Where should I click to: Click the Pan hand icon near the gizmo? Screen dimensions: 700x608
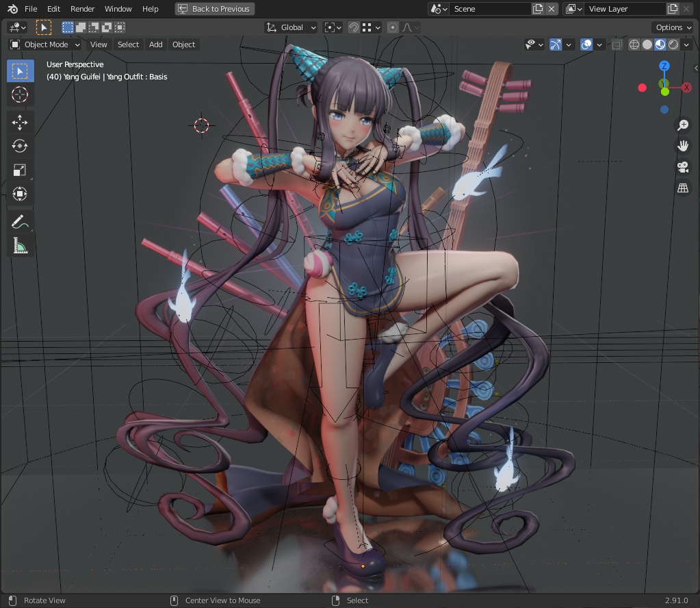click(682, 145)
